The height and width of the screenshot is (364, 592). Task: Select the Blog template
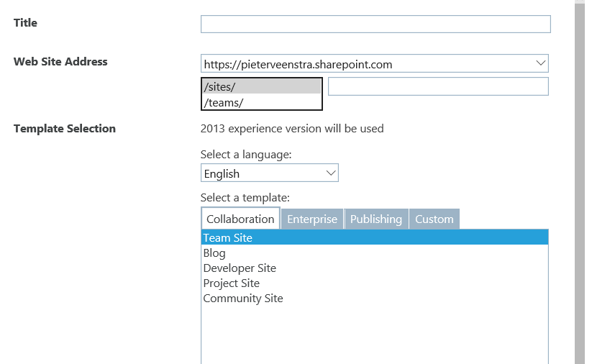tap(375, 252)
